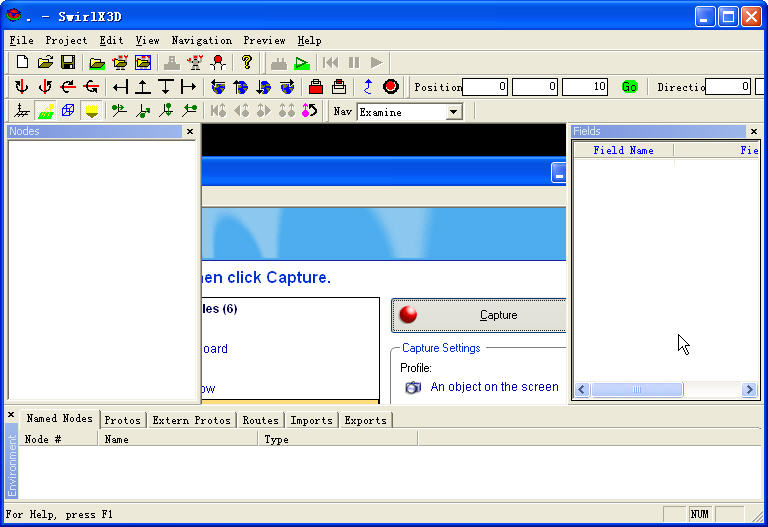768x527 pixels.
Task: Click the grey factory build icon
Action: 279,63
